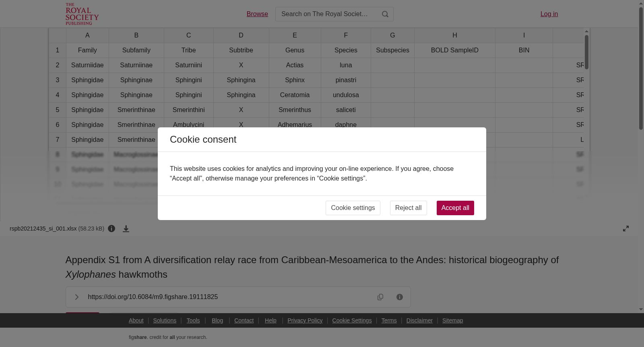
Task: Click the 'BOLD SampleID' header cell
Action: (x=455, y=50)
